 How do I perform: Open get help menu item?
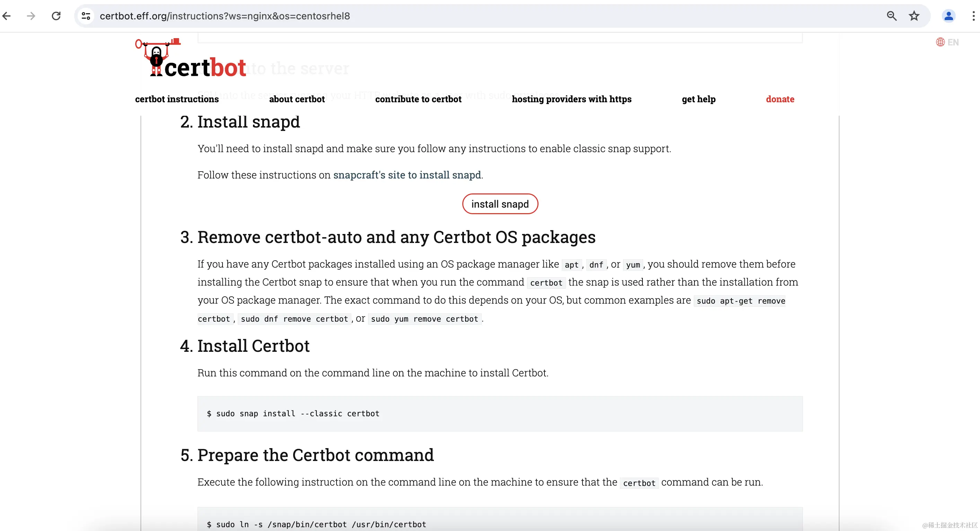[699, 99]
